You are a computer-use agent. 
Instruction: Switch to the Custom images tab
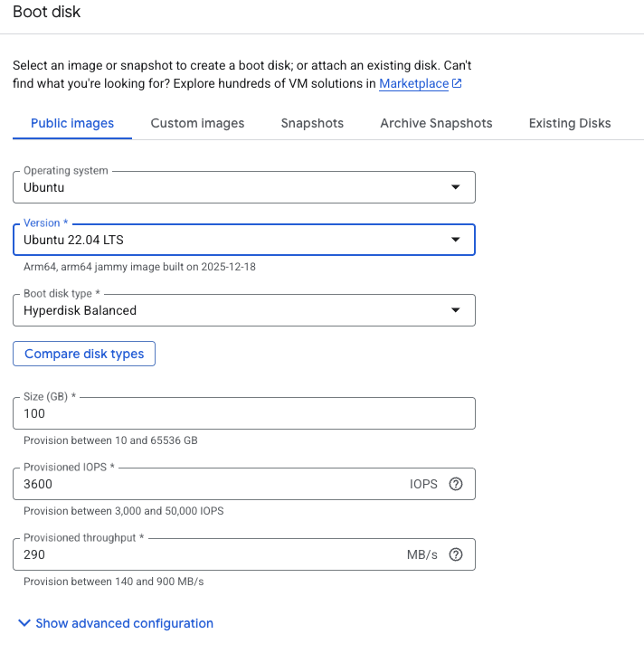(x=197, y=123)
